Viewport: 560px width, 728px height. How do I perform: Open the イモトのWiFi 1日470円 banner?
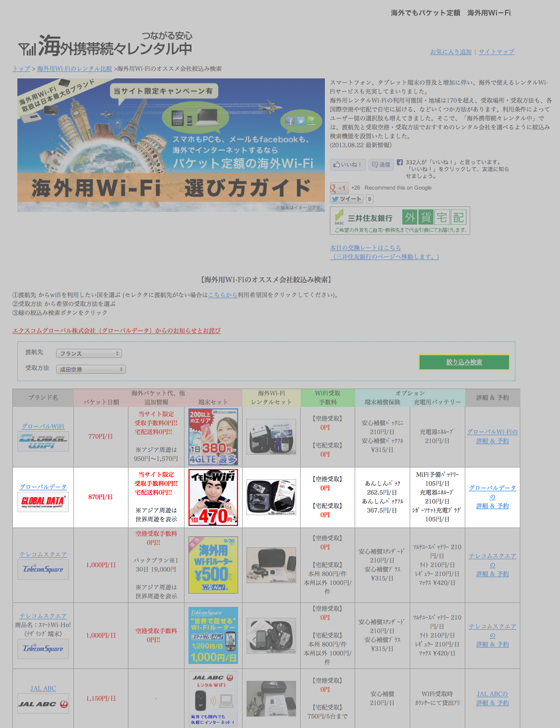[213, 497]
